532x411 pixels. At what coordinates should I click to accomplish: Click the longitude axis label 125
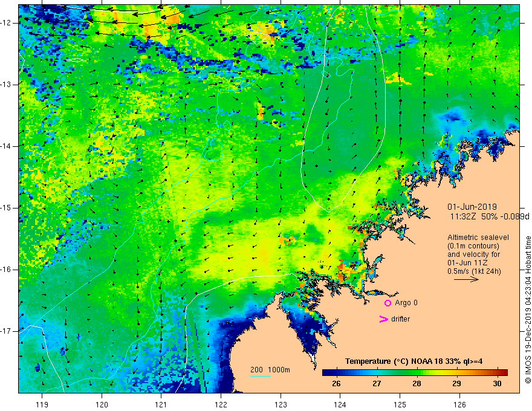400,404
